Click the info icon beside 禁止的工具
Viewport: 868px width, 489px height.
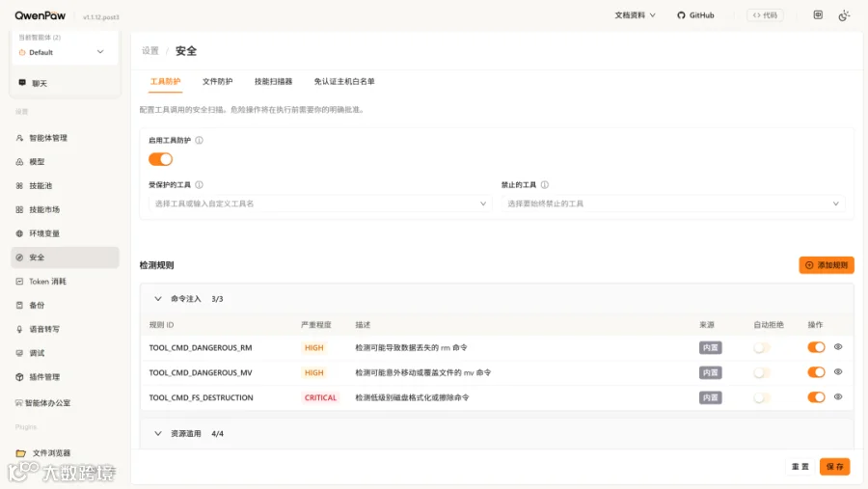545,184
